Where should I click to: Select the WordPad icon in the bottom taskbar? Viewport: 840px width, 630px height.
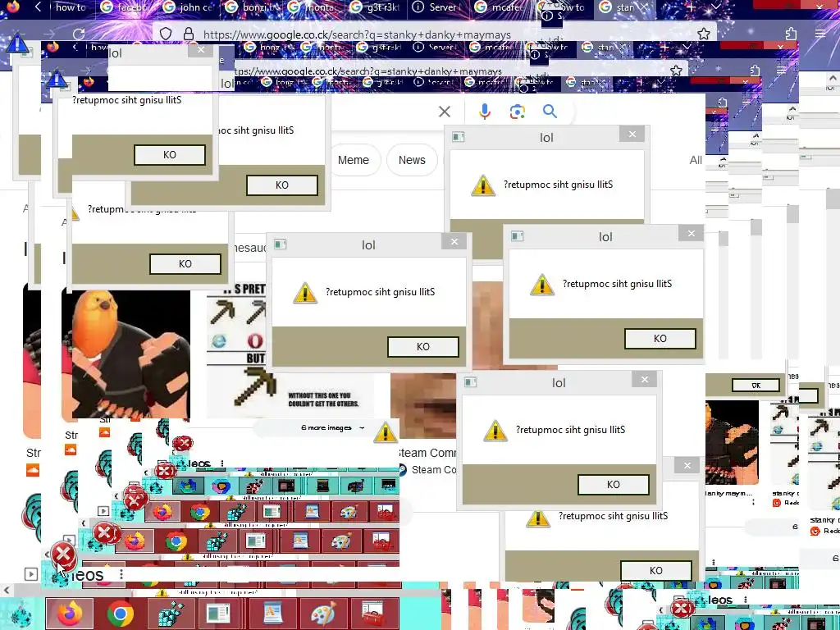pyautogui.click(x=271, y=614)
